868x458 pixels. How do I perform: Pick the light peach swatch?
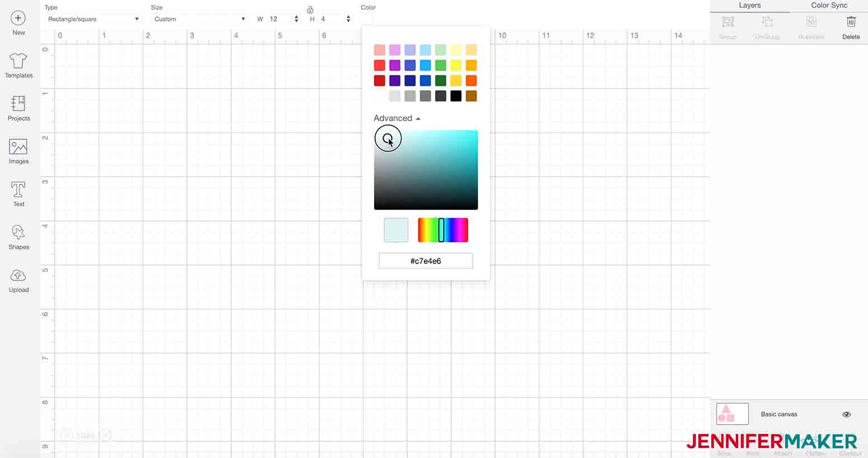[x=472, y=50]
